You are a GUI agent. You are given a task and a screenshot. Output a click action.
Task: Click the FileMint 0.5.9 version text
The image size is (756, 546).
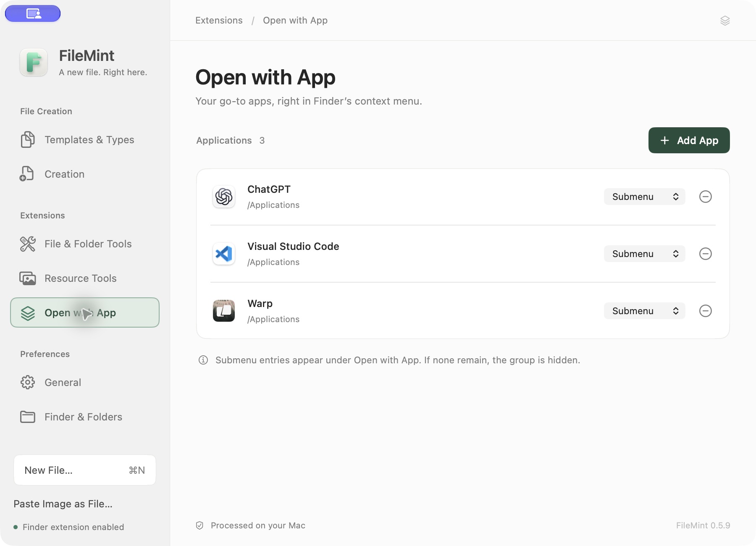(703, 525)
